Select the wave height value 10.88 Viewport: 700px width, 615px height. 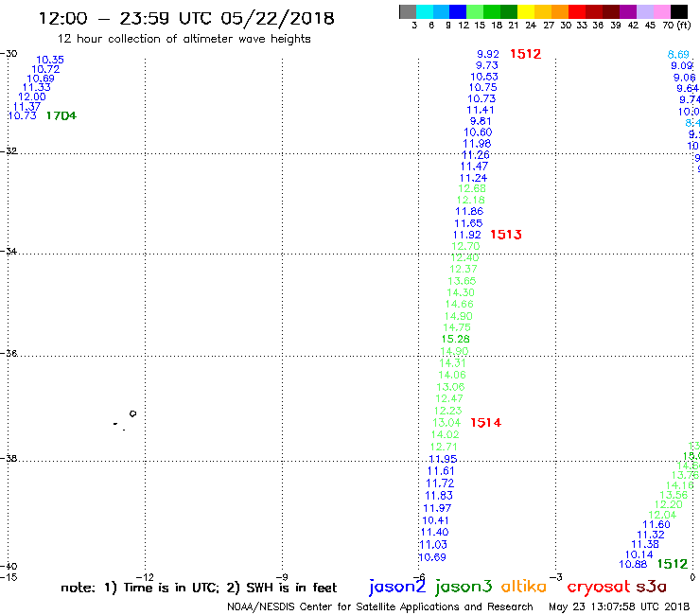pos(633,564)
